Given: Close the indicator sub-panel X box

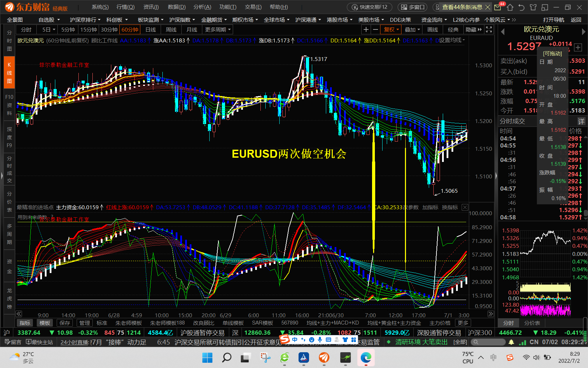Looking at the screenshot, I should coord(465,207).
